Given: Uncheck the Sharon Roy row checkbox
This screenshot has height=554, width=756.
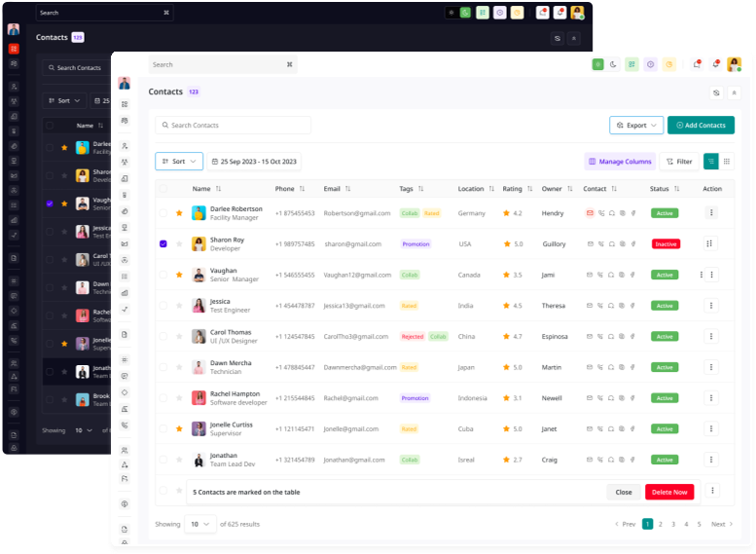Looking at the screenshot, I should click(x=163, y=243).
